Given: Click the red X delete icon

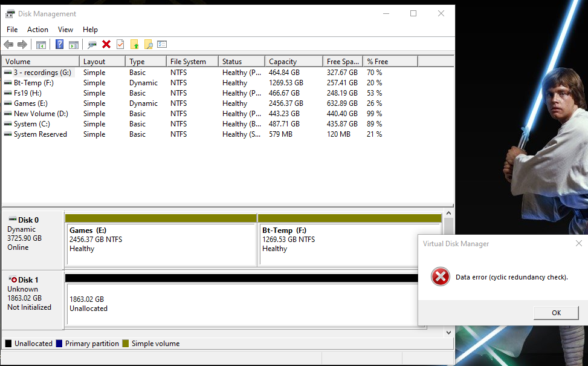Looking at the screenshot, I should (106, 44).
